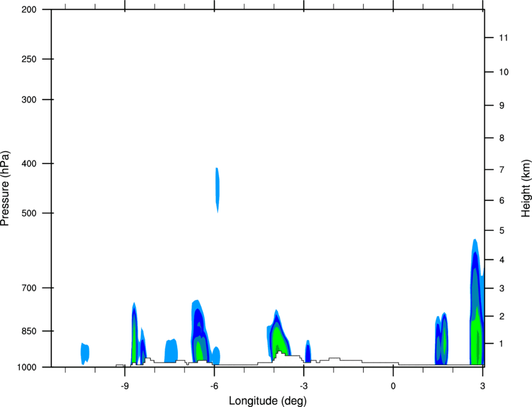
Task: Click the 1 km height label
Action: pos(502,344)
